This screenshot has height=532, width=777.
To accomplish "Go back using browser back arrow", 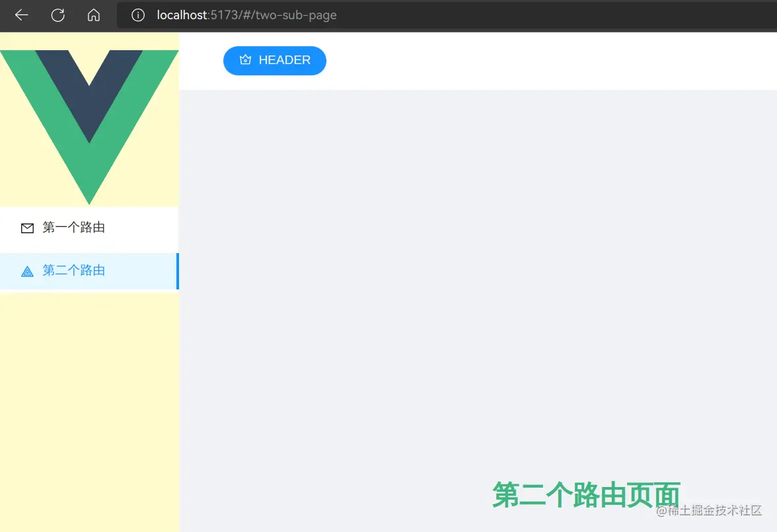I will pos(21,15).
